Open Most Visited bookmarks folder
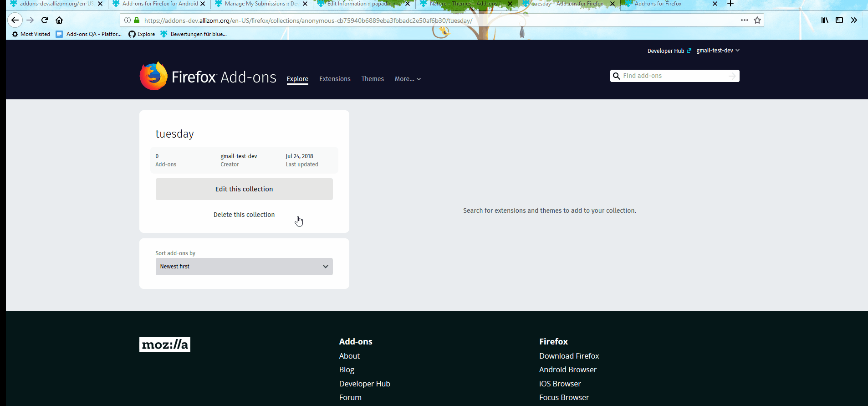 31,34
